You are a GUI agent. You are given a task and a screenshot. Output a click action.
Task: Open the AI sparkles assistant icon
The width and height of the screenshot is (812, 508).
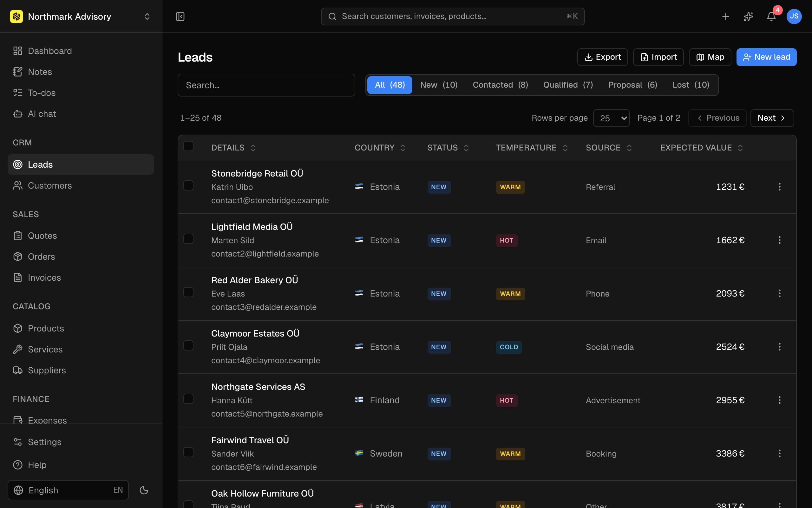(x=748, y=17)
